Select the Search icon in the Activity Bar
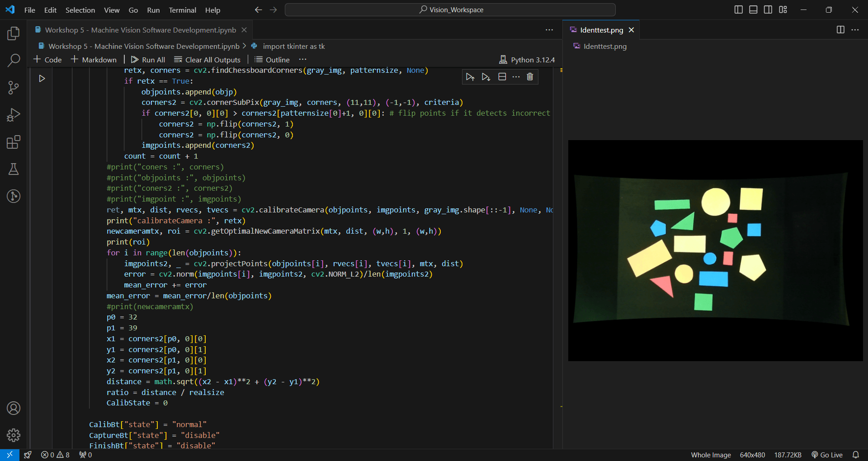 (x=14, y=60)
